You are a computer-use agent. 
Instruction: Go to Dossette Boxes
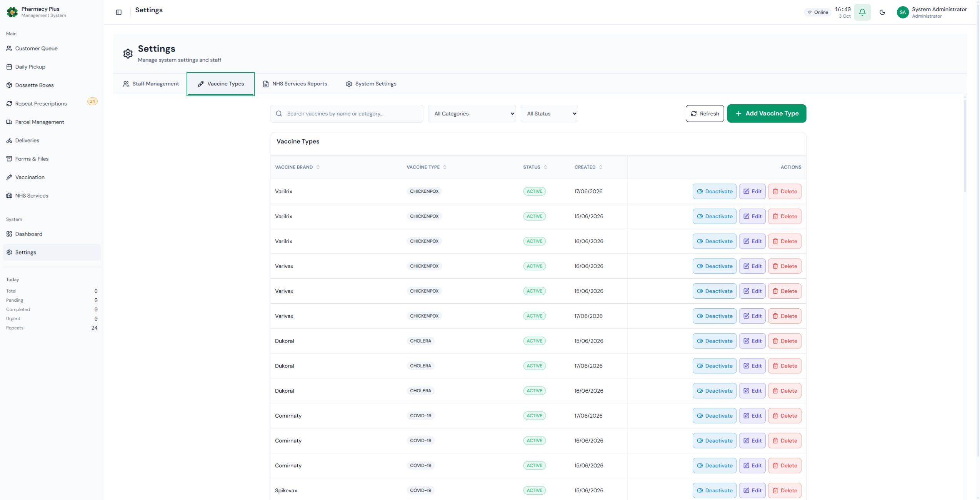point(52,85)
